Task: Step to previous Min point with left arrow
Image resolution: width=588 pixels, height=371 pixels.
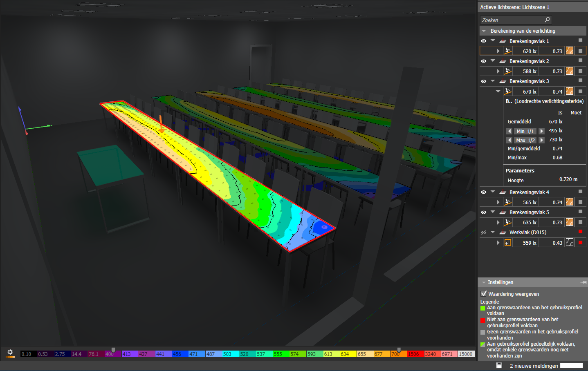Action: coord(509,131)
